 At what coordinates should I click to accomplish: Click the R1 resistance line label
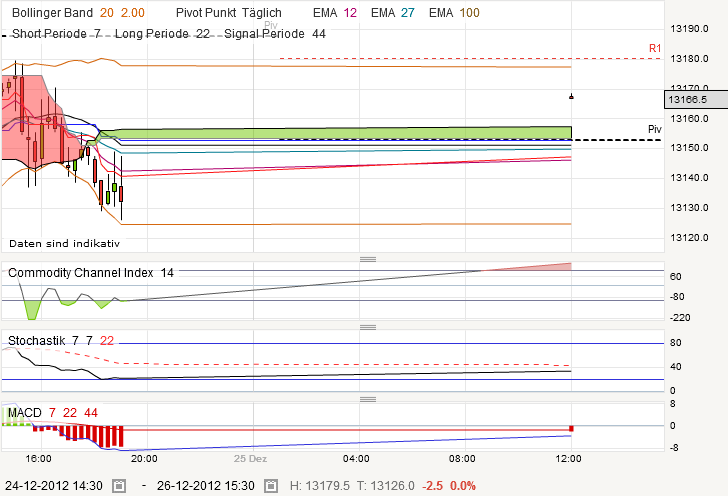point(655,48)
